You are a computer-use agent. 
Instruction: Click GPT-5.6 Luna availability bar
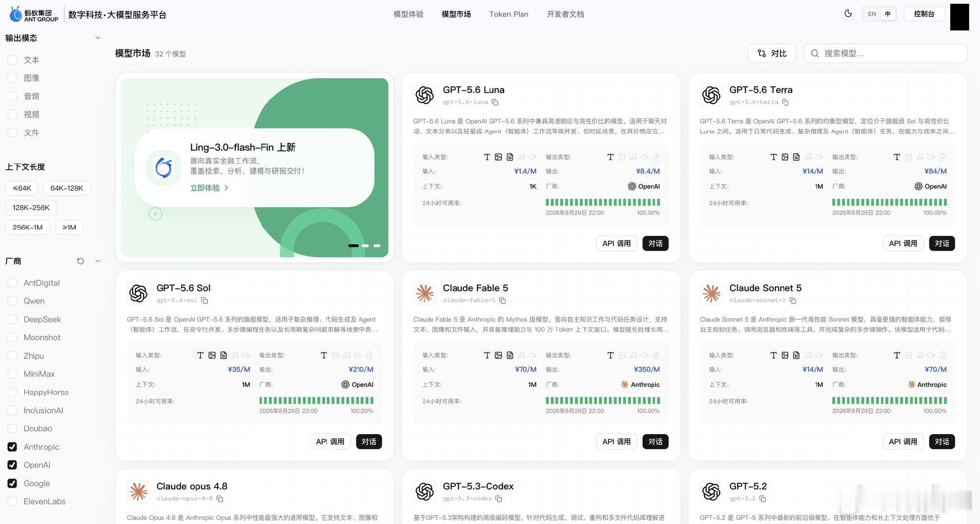pyautogui.click(x=603, y=202)
